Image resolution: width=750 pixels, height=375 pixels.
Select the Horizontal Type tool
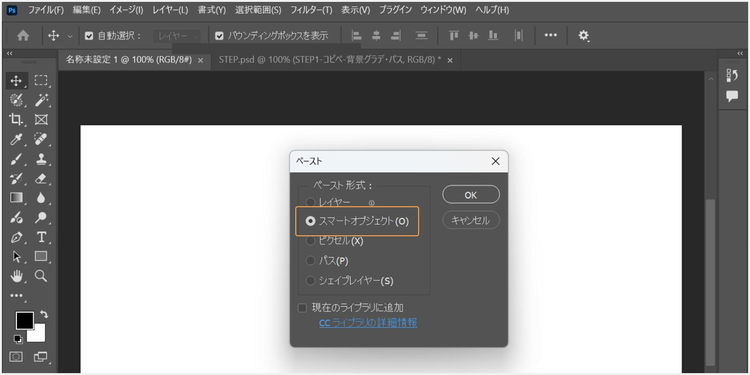41,237
